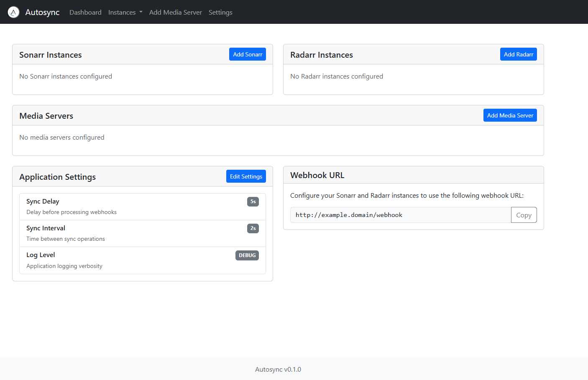
Task: Click the Radarr Instances heading
Action: click(x=322, y=55)
